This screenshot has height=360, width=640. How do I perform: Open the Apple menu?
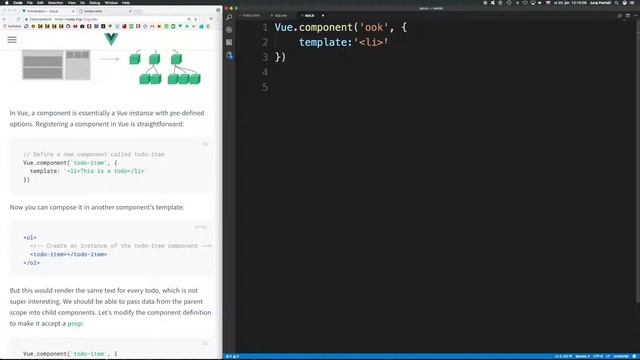click(x=7, y=2)
